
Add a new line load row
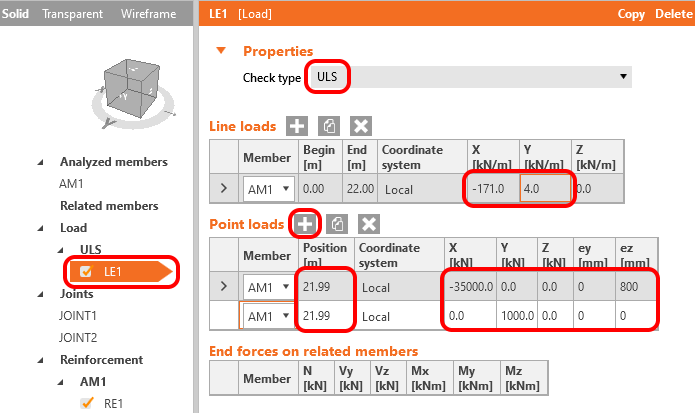coord(297,126)
